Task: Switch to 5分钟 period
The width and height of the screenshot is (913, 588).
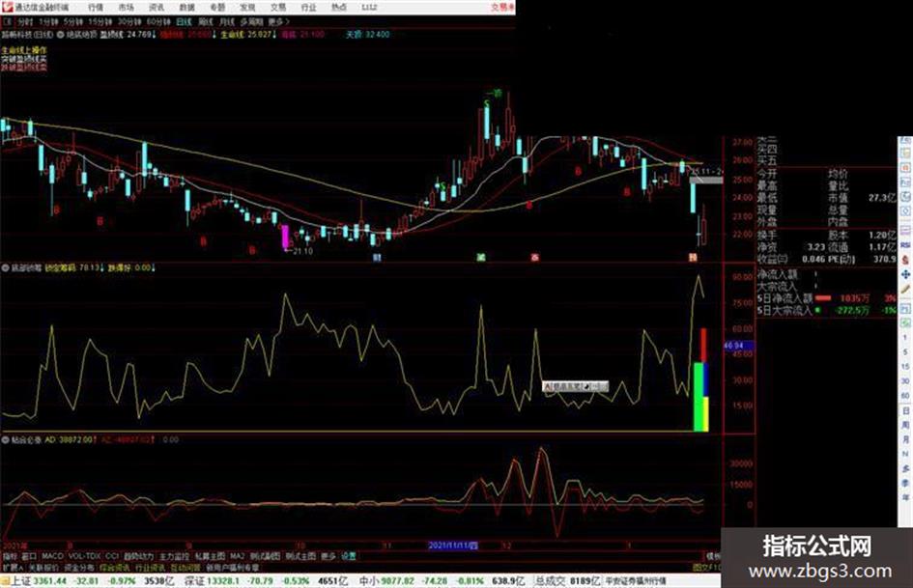Action: click(72, 21)
